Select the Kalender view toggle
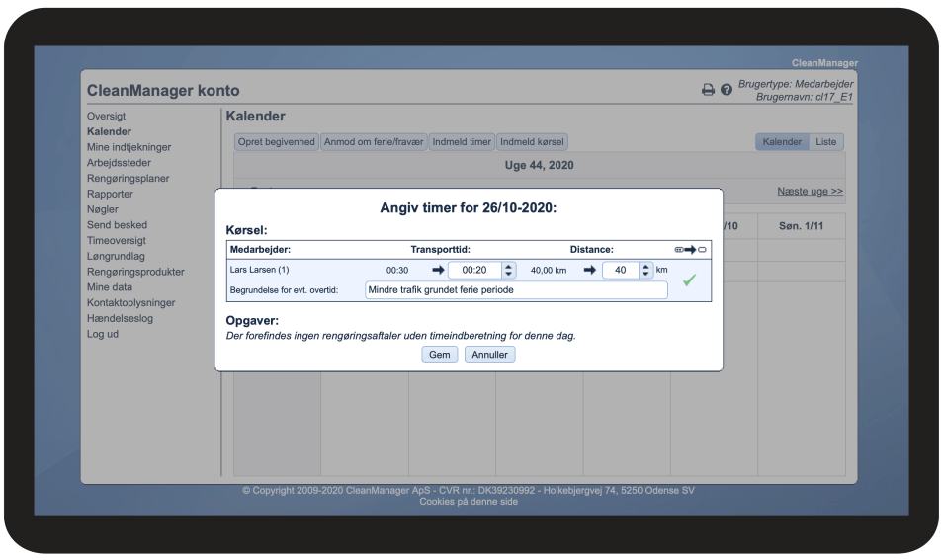943x560 pixels. tap(782, 142)
